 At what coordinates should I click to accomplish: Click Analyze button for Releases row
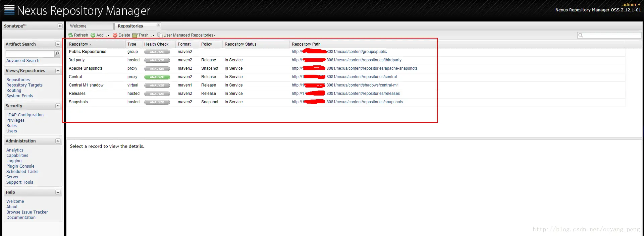click(157, 94)
